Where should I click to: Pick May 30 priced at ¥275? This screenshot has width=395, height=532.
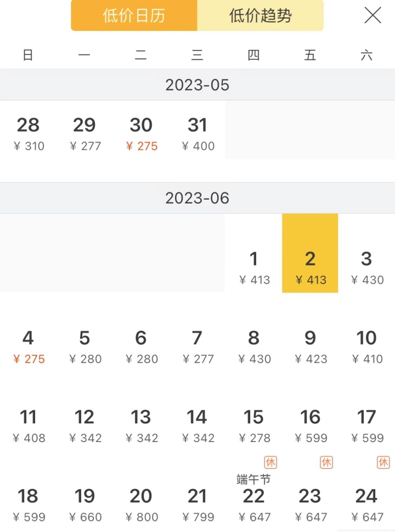pyautogui.click(x=141, y=133)
